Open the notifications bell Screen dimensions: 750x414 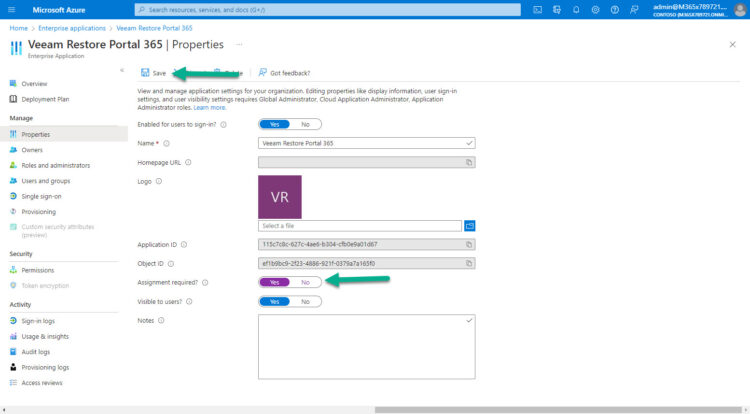click(576, 10)
